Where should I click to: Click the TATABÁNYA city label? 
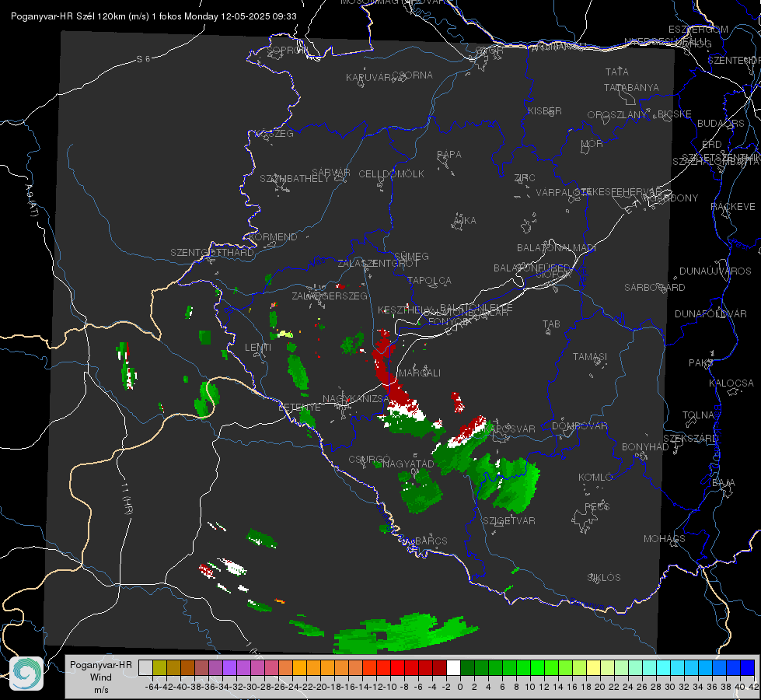[631, 87]
